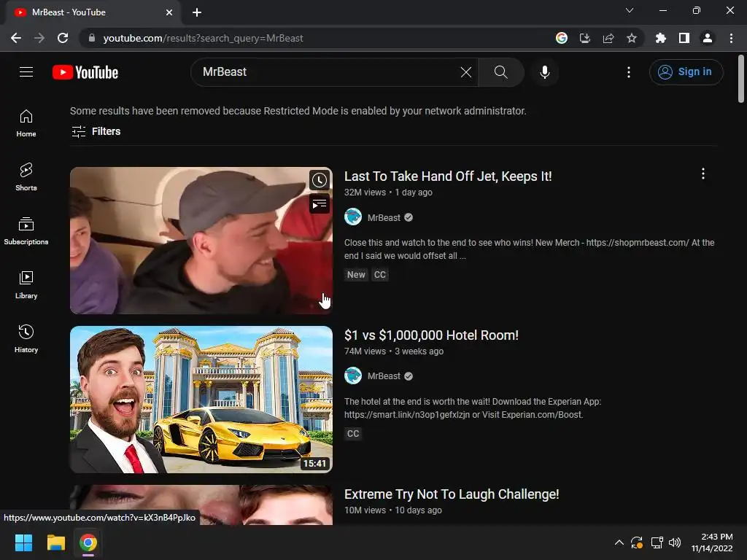Screen dimensions: 747x560
Task: Open volume control in system tray
Action: 675,542
